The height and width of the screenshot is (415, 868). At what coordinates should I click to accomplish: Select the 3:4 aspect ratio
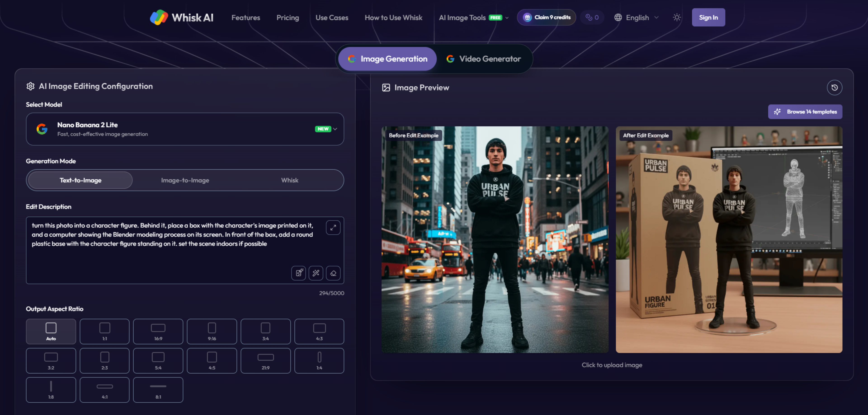(x=266, y=331)
